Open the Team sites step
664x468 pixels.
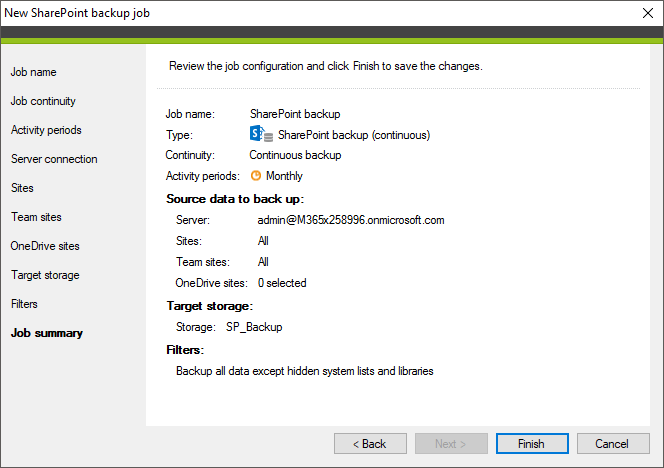pyautogui.click(x=36, y=217)
